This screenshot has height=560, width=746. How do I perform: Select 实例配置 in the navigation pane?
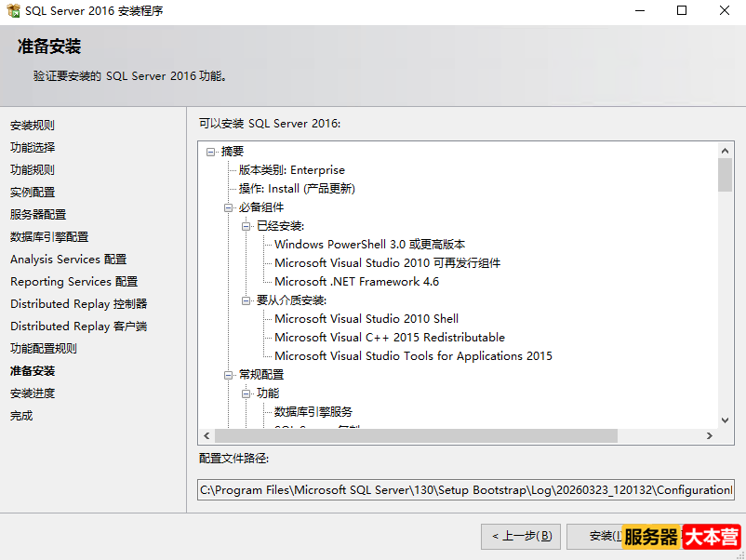coord(33,191)
